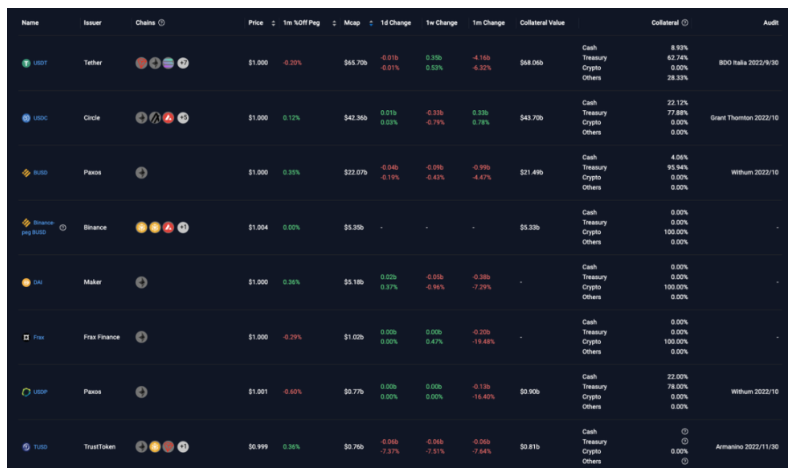Viewport: 793px width, 471px height.
Task: Click USDT market cap $65.70b
Action: [356, 63]
